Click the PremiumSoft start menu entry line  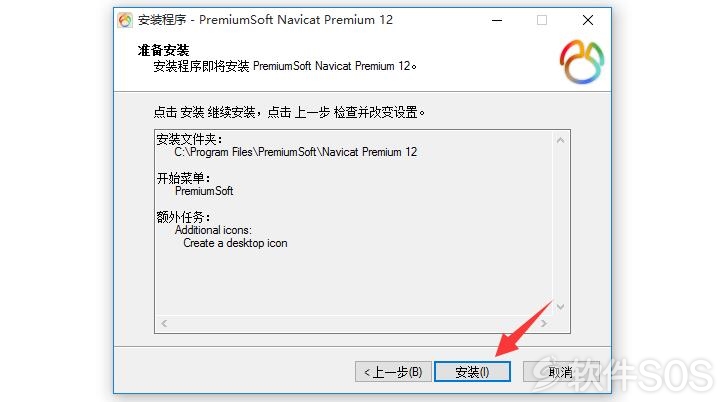[204, 191]
